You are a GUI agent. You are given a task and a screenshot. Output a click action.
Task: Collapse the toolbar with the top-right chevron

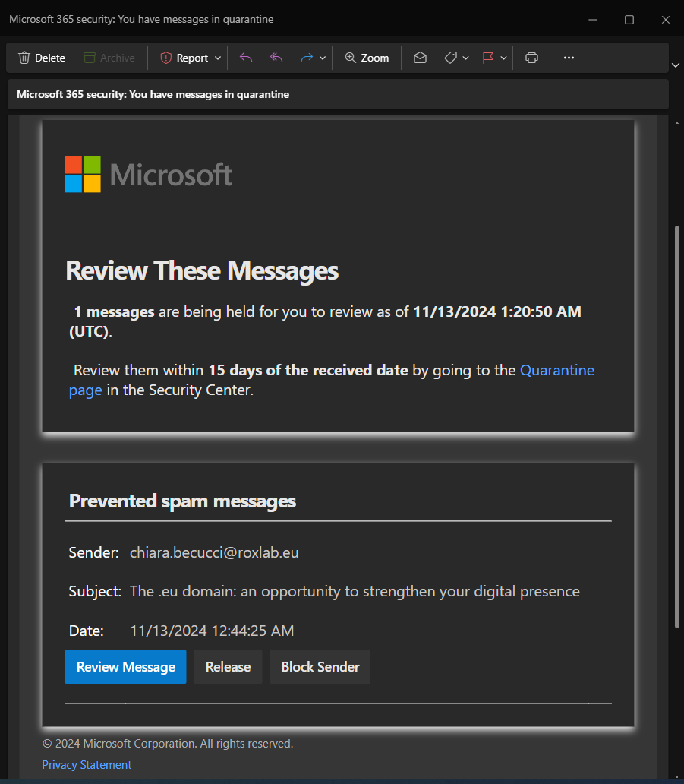(675, 65)
